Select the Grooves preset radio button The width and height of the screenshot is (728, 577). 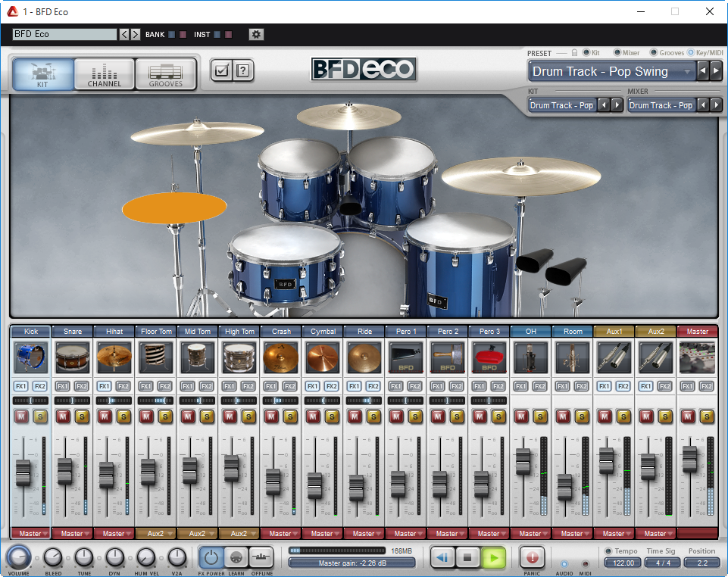coord(654,52)
